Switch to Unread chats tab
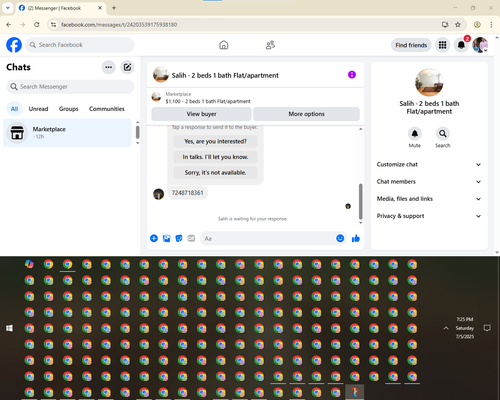The height and width of the screenshot is (400, 500). (x=38, y=109)
